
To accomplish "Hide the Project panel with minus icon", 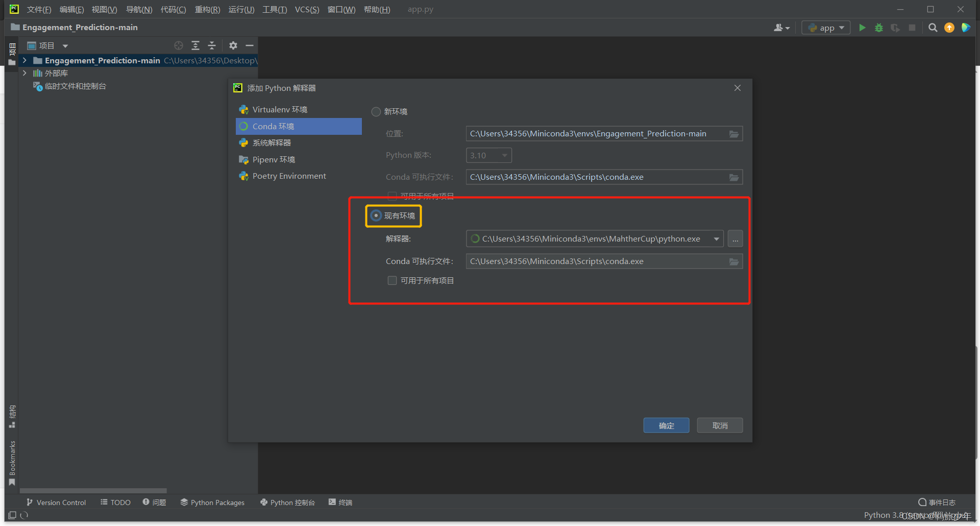I will pyautogui.click(x=250, y=45).
